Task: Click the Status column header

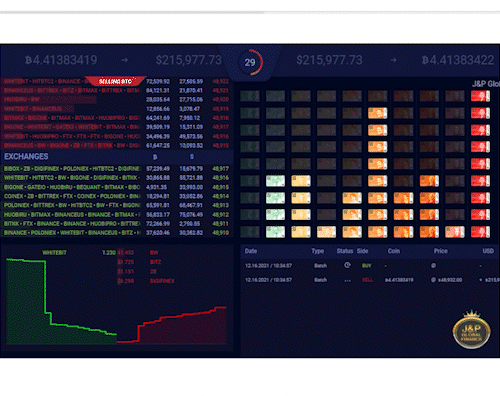Action: 345,251
